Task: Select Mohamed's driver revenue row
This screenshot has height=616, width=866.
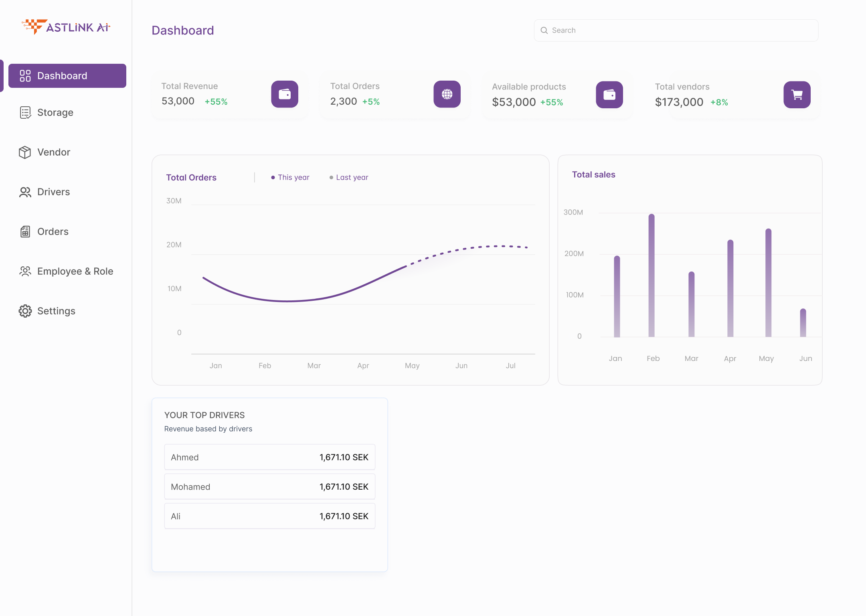Action: 269,487
